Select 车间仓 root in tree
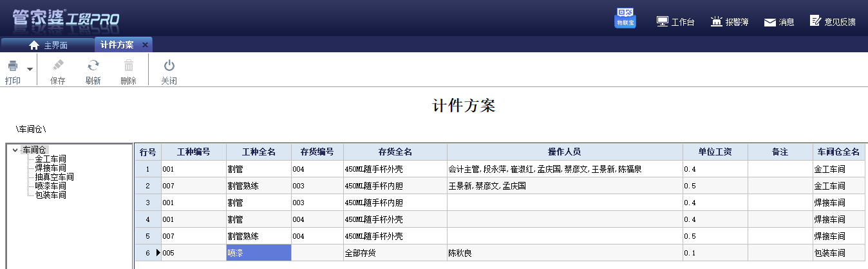This screenshot has width=868, height=269. pyautogui.click(x=34, y=150)
